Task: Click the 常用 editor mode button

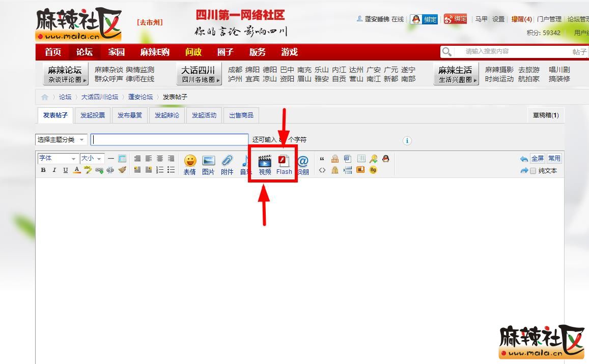Action: click(x=554, y=158)
